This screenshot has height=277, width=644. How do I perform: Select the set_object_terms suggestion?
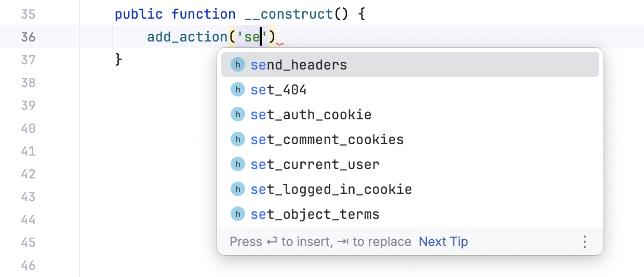(x=315, y=214)
